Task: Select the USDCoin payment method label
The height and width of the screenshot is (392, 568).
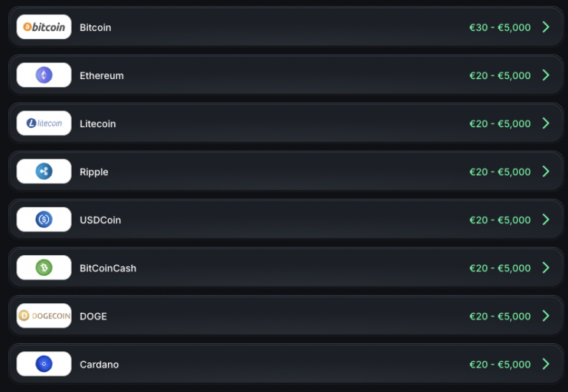Action: 101,220
